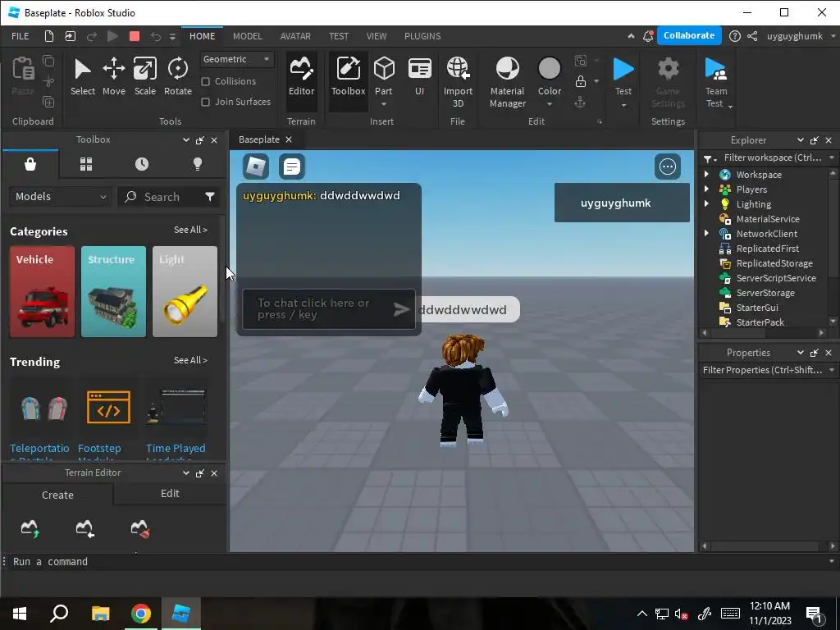
Task: Click the share icon near username
Action: tap(752, 36)
